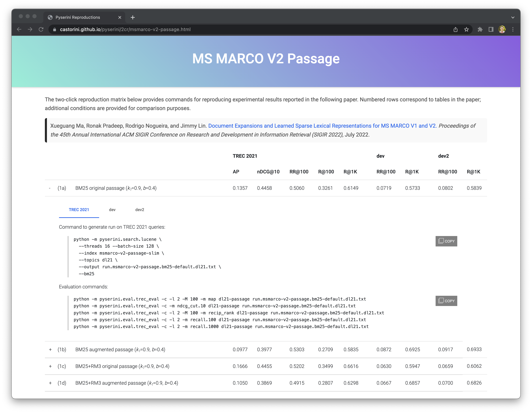
Task: Reload the page with refresh icon
Action: click(x=41, y=30)
